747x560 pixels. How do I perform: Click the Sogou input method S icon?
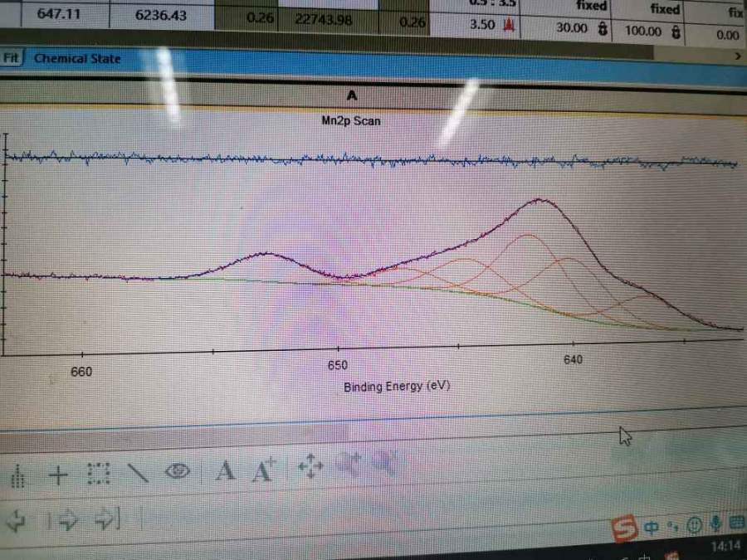coord(624,528)
